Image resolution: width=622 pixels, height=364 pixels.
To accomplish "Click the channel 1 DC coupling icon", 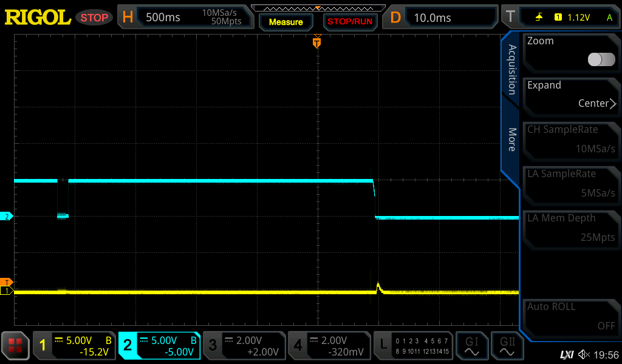I will pos(59,340).
